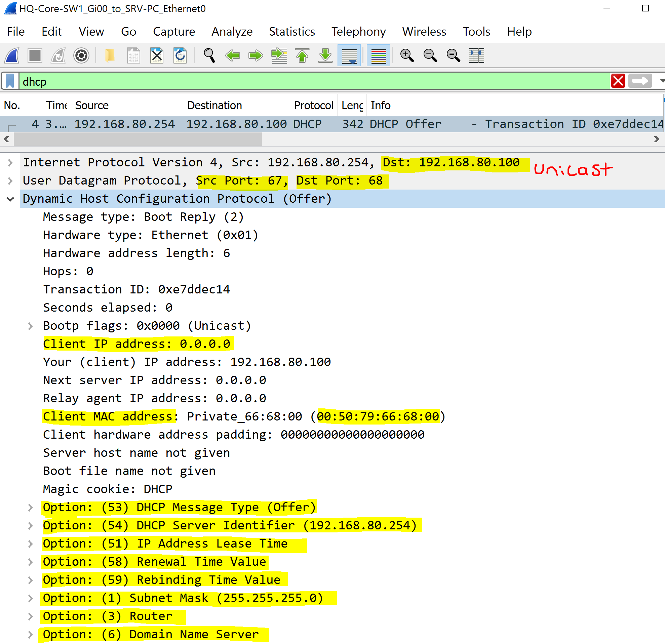Expand Option 54 DHCP Server Identifier
This screenshot has width=665, height=644.
[31, 526]
